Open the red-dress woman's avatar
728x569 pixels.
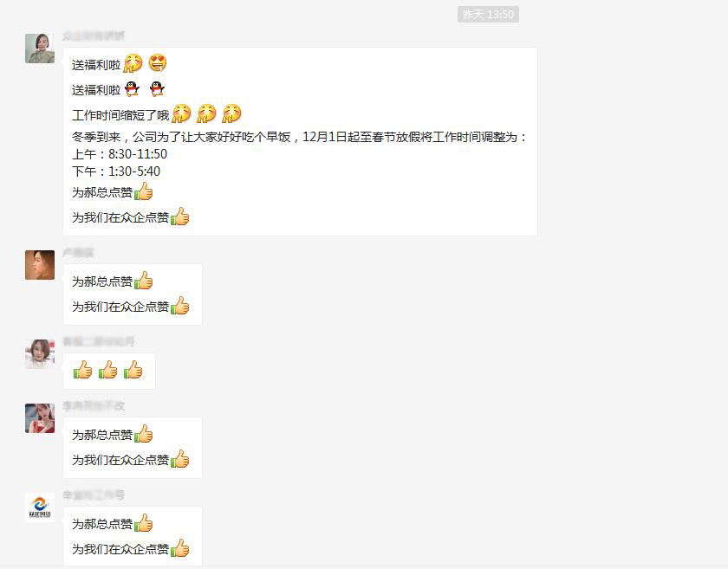[40, 418]
